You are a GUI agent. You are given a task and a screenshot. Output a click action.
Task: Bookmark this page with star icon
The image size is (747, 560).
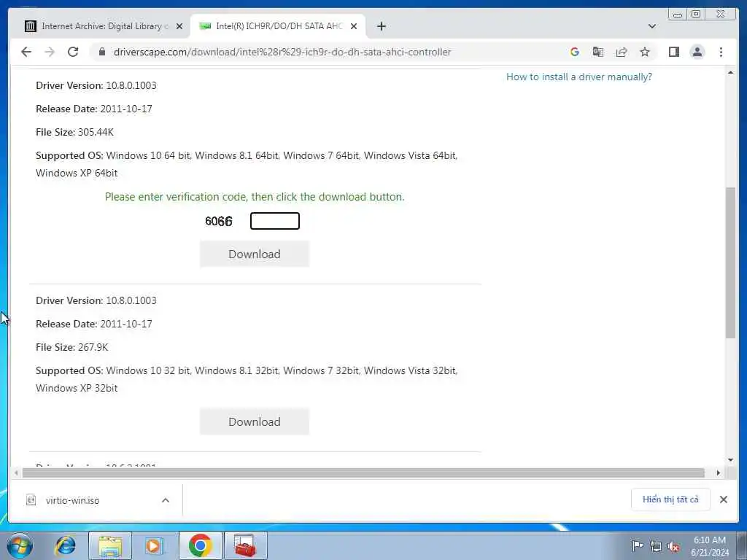645,52
